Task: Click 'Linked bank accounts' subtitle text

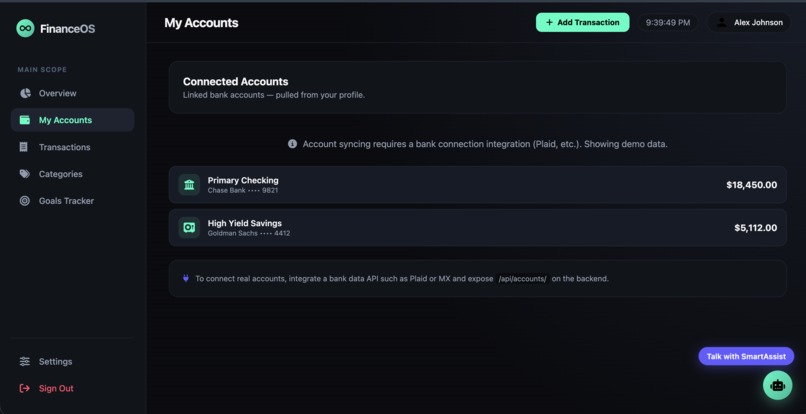Action: point(274,95)
